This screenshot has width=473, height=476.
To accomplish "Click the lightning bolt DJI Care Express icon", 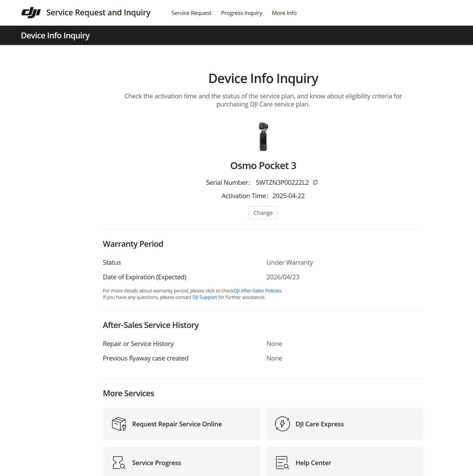I will (x=282, y=424).
